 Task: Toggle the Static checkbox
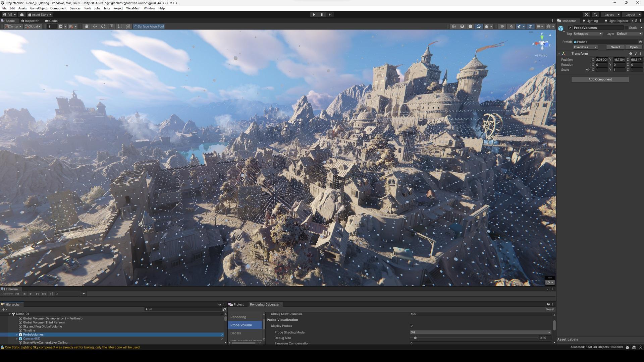click(626, 28)
